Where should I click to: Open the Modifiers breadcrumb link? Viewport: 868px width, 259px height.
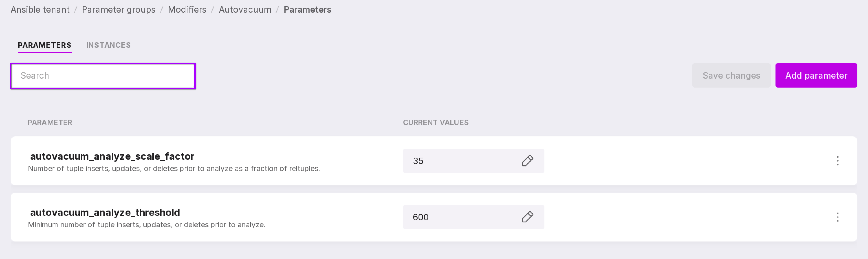[x=187, y=9]
